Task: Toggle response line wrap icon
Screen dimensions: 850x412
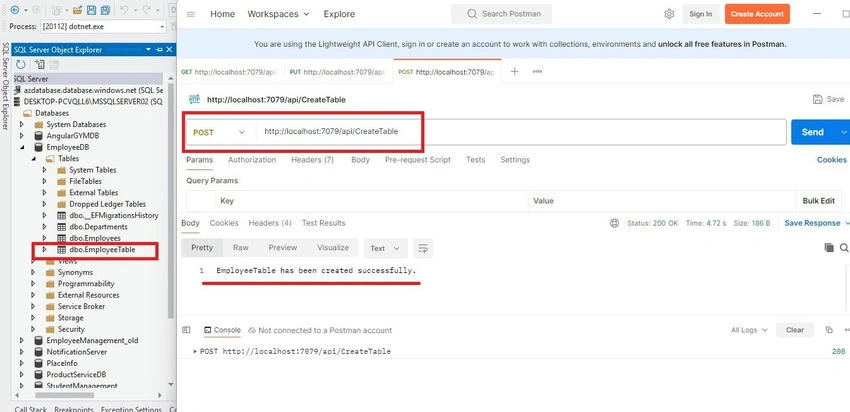Action: tap(423, 248)
